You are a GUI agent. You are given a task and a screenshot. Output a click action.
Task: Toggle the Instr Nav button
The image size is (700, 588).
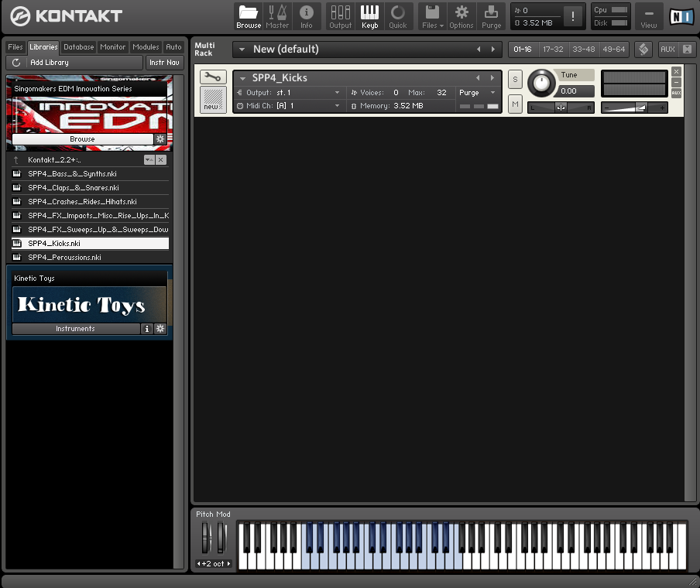pos(164,63)
